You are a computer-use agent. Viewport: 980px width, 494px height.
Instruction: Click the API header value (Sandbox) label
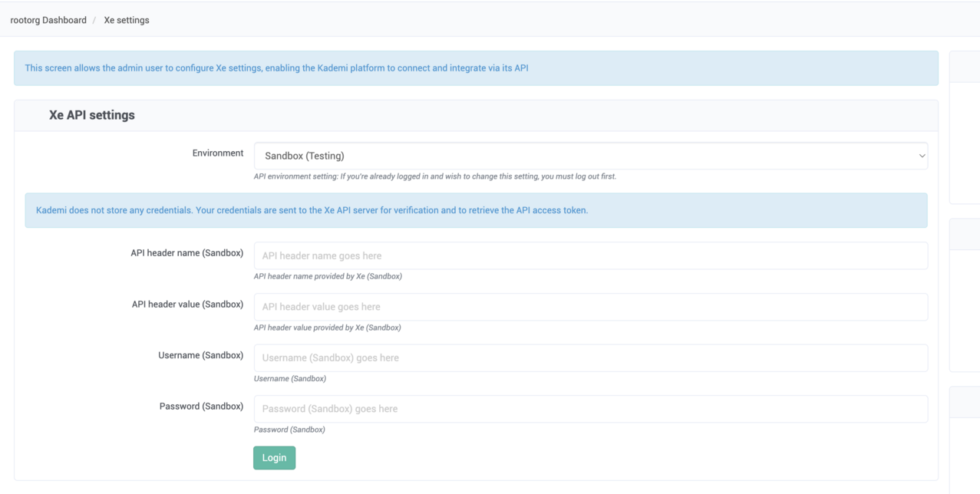point(187,304)
